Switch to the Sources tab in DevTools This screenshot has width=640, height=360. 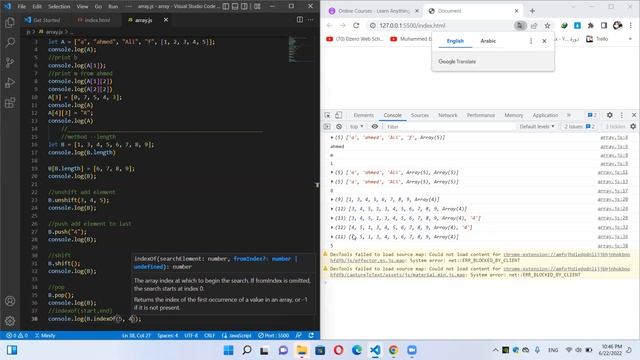(420, 115)
